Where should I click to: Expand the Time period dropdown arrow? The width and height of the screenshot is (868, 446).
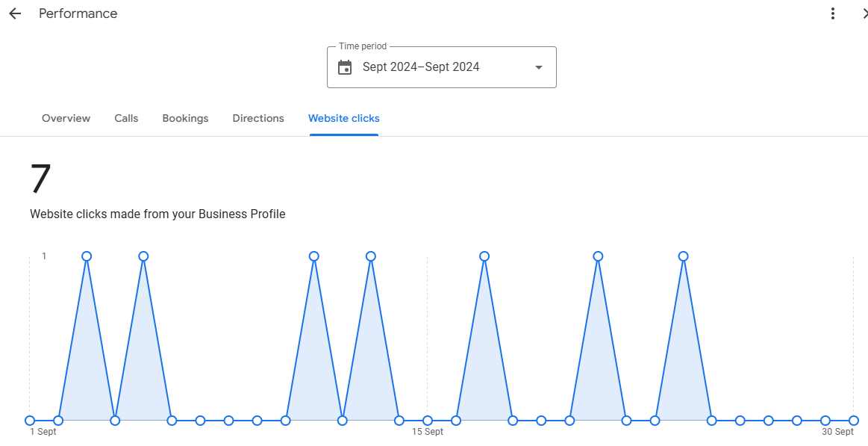(538, 67)
